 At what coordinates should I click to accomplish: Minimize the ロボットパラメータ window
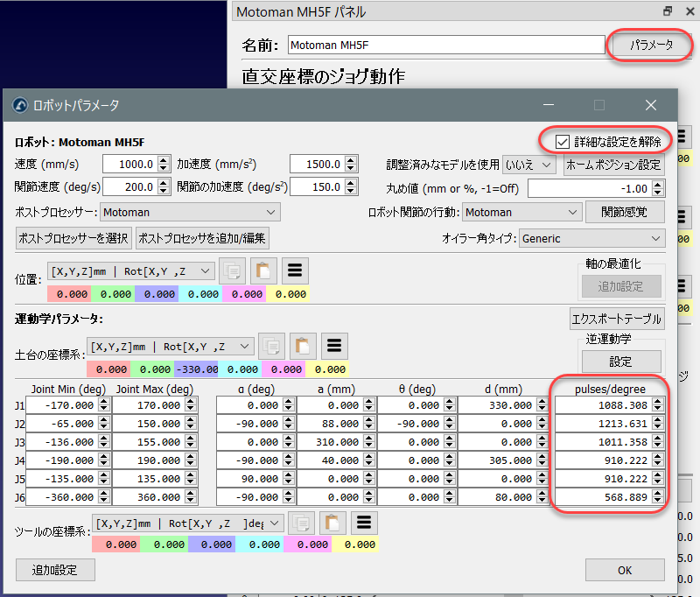(x=549, y=105)
